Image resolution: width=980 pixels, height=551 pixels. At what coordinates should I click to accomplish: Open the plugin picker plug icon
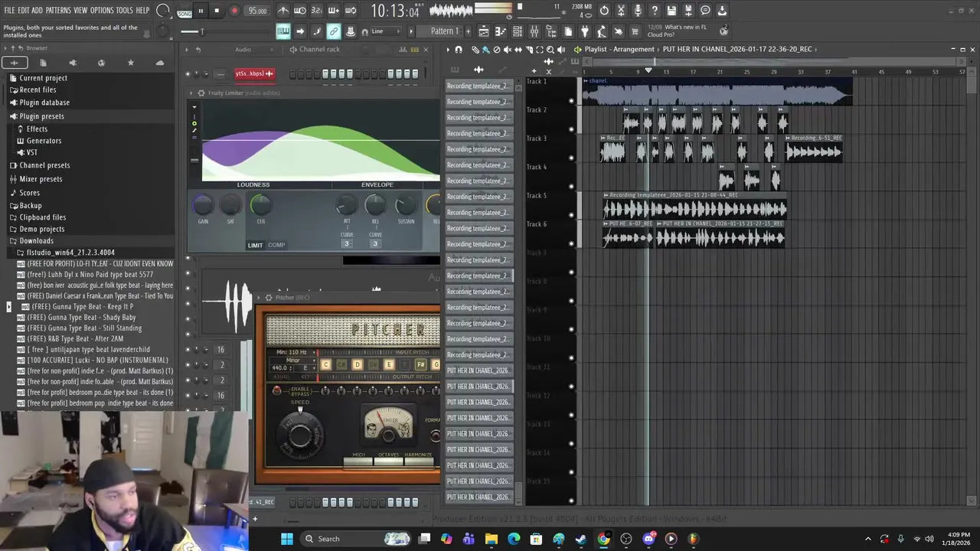pos(584,31)
